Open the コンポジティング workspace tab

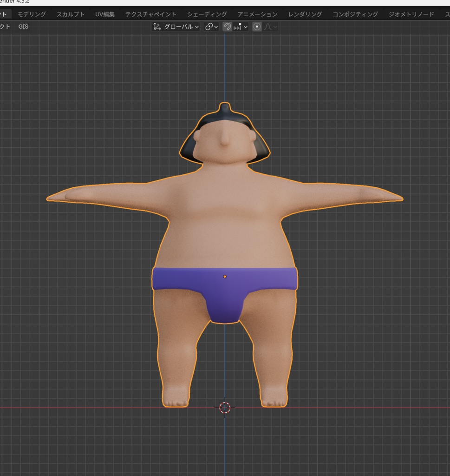coord(355,14)
